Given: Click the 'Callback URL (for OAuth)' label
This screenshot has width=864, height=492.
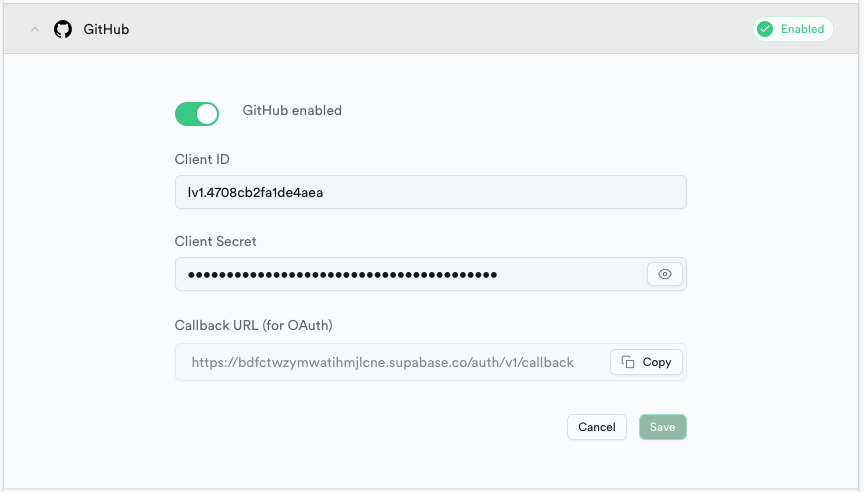Looking at the screenshot, I should 253,326.
